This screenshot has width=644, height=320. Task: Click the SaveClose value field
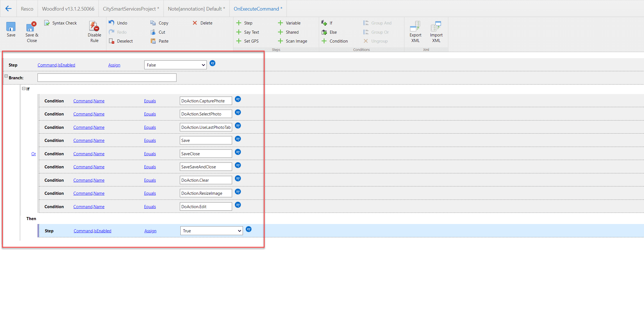click(206, 154)
